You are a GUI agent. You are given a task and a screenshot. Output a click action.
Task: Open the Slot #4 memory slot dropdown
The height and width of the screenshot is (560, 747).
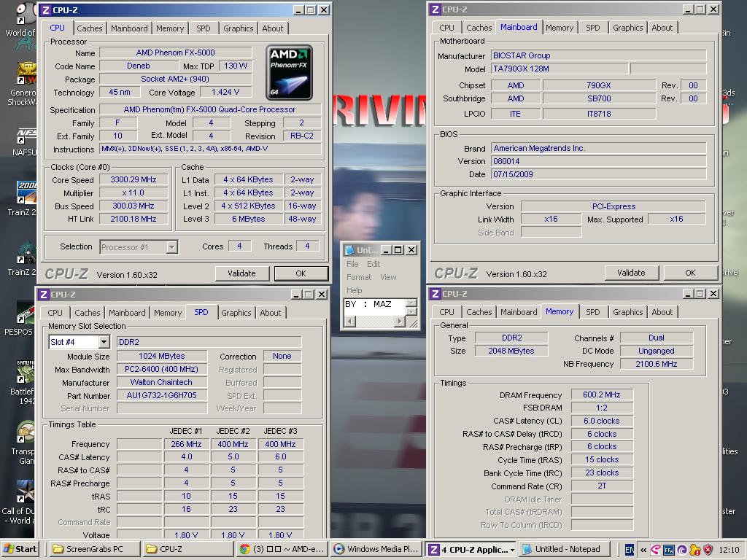(104, 342)
